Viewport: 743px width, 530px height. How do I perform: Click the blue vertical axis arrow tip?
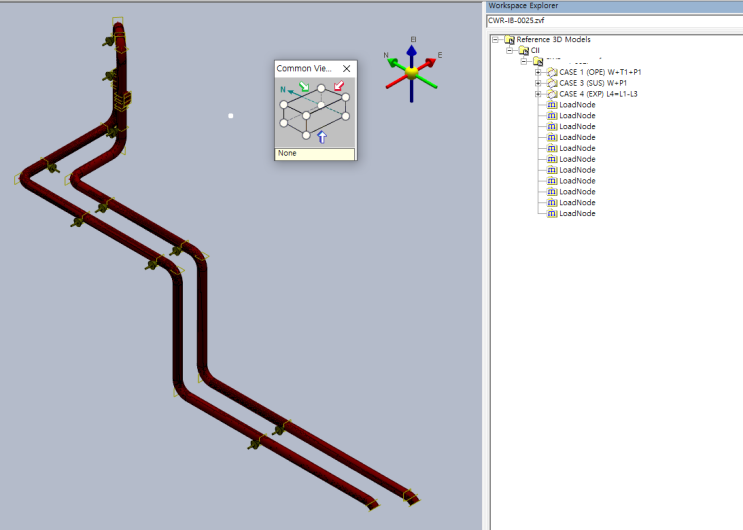coord(411,49)
